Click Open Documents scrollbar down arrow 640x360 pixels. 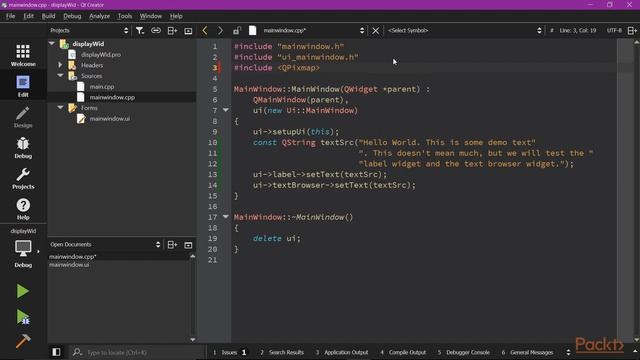(193, 340)
